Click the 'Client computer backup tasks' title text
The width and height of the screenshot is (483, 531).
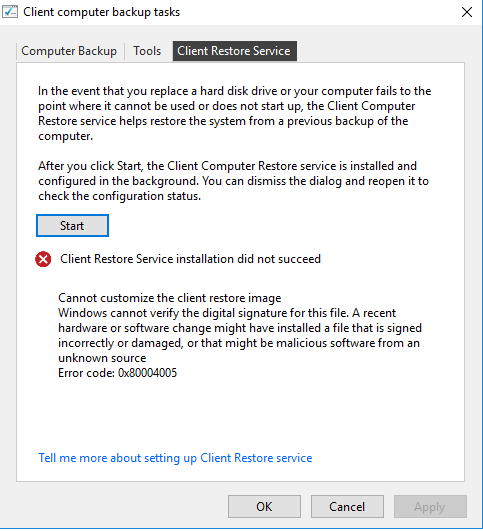(x=102, y=12)
